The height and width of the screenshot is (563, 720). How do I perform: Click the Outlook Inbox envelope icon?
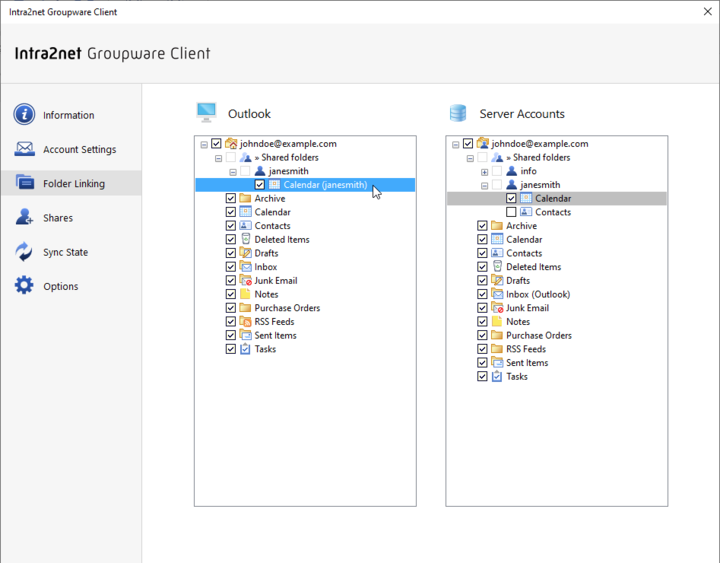pyautogui.click(x=246, y=267)
